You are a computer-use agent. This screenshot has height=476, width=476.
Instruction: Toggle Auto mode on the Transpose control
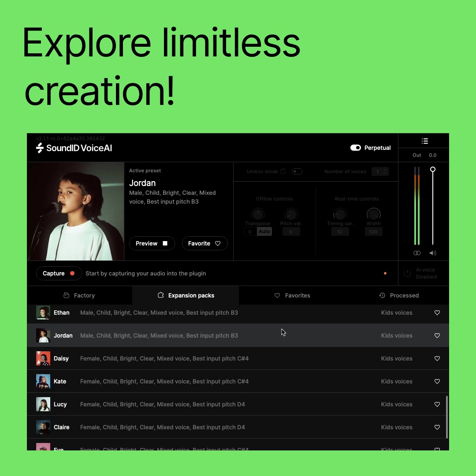click(264, 231)
